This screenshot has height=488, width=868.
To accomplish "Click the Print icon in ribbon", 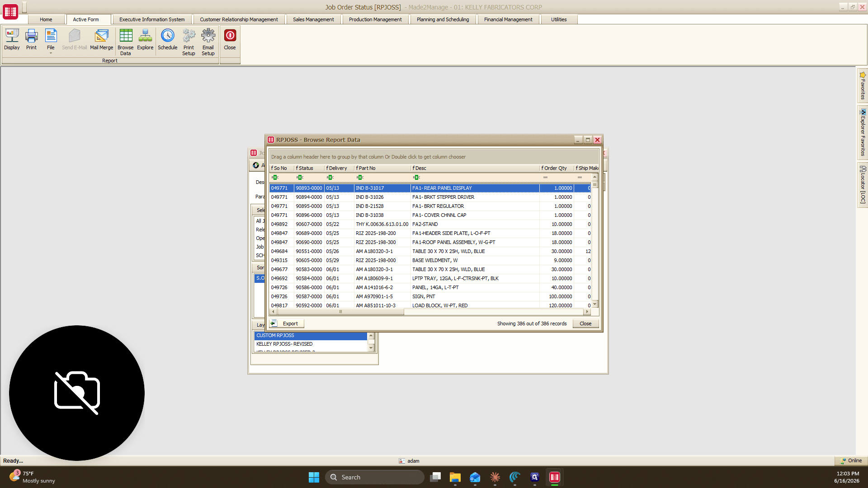I will (x=31, y=39).
